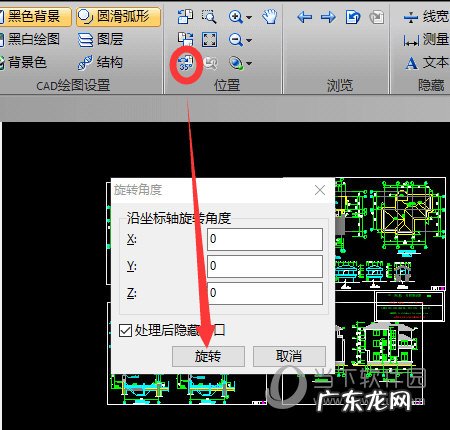450x430 pixels.
Task: Click the X rotation angle field
Action: click(x=265, y=239)
